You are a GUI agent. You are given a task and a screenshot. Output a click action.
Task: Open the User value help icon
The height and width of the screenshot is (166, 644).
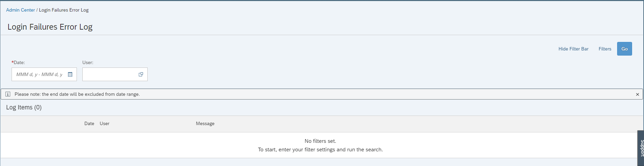(141, 74)
